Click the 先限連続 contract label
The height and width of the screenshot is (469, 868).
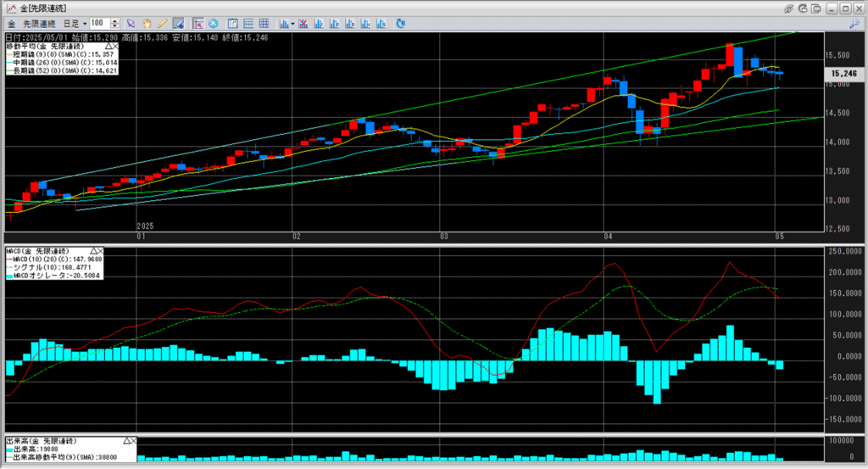click(x=40, y=23)
